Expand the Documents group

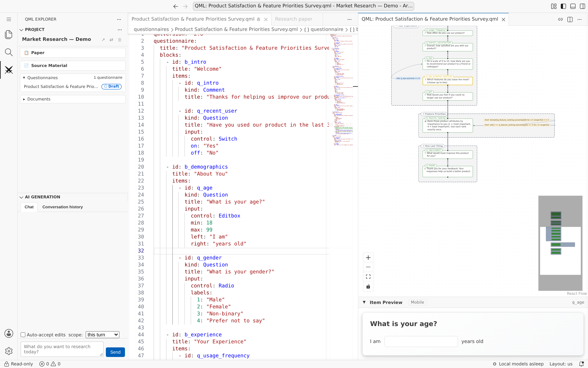(x=24, y=99)
